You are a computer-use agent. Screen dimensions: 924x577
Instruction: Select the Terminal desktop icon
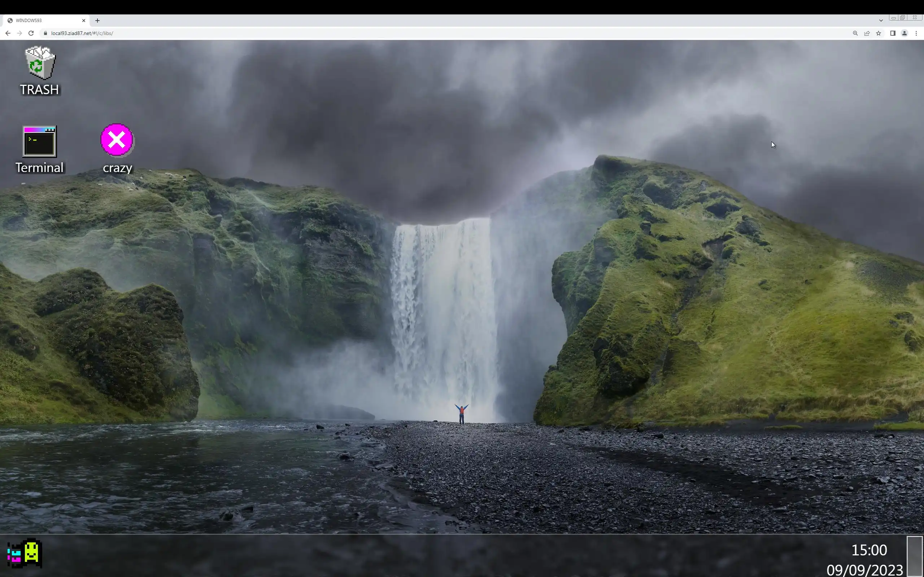pyautogui.click(x=39, y=149)
